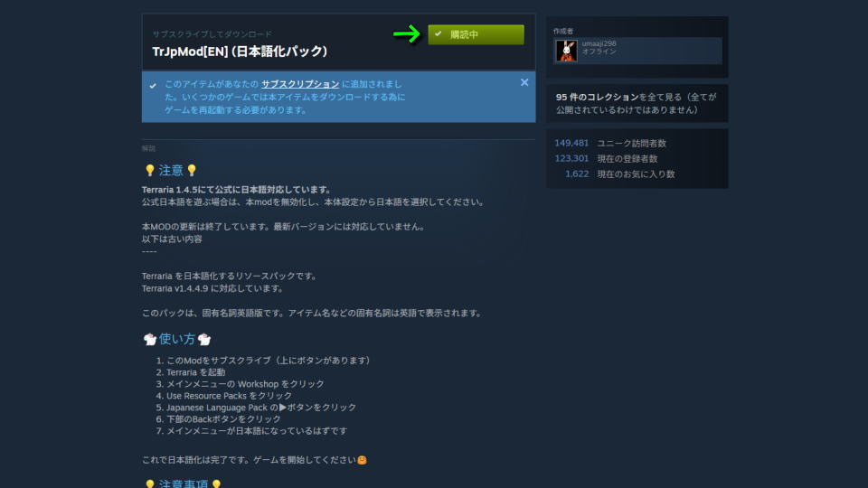Click left squirrel emoji beside 使い方 heading
Viewport: 868px width, 488px height.
(150, 339)
